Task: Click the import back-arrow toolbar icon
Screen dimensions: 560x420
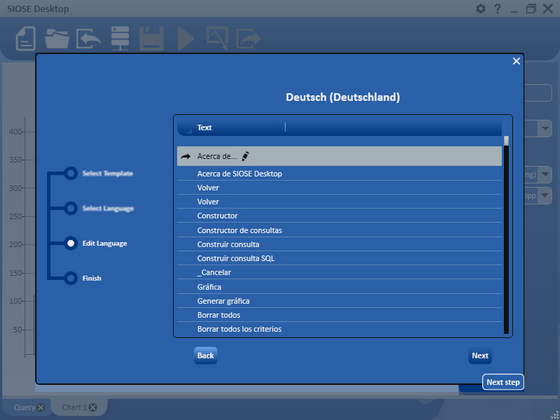Action: 88,39
